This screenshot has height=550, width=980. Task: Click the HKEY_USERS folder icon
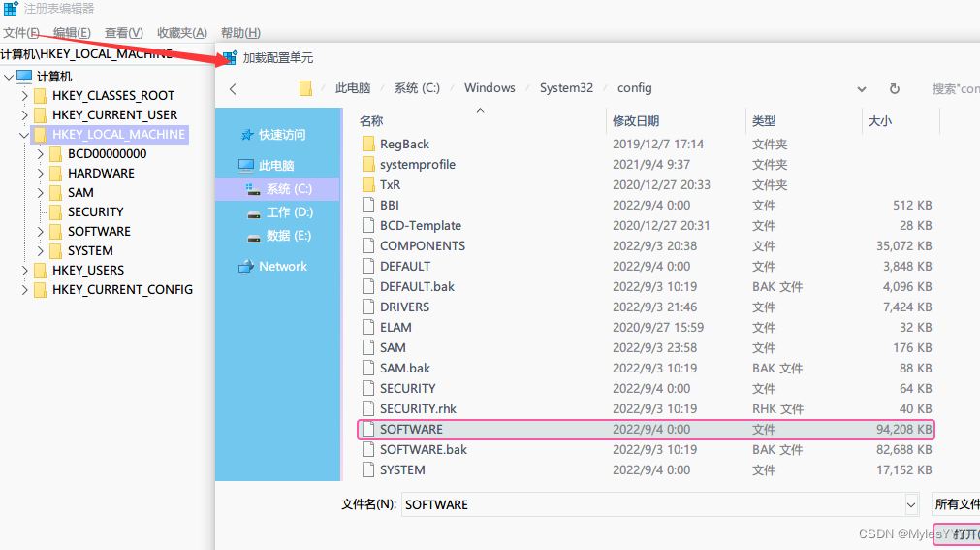pyautogui.click(x=40, y=271)
